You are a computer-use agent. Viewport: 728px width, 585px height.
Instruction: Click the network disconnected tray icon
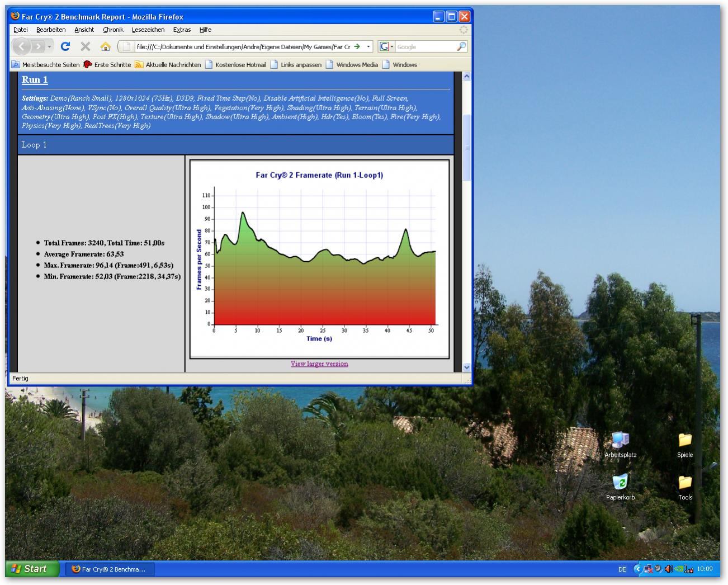649,569
